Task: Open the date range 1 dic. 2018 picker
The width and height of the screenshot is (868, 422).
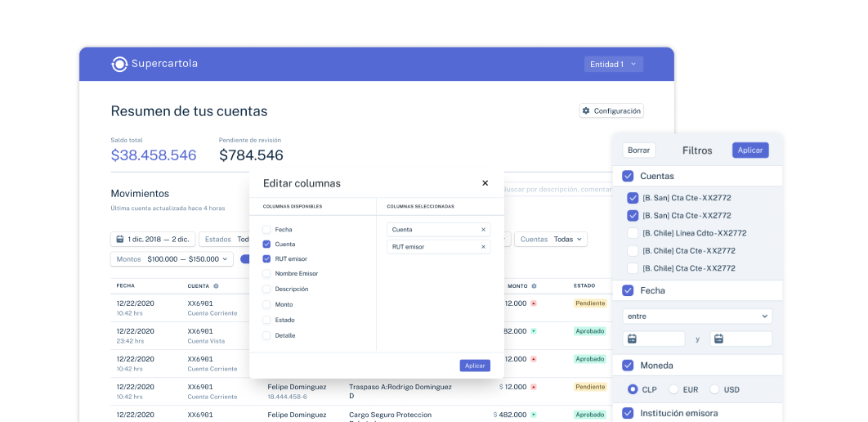Action: pos(153,240)
